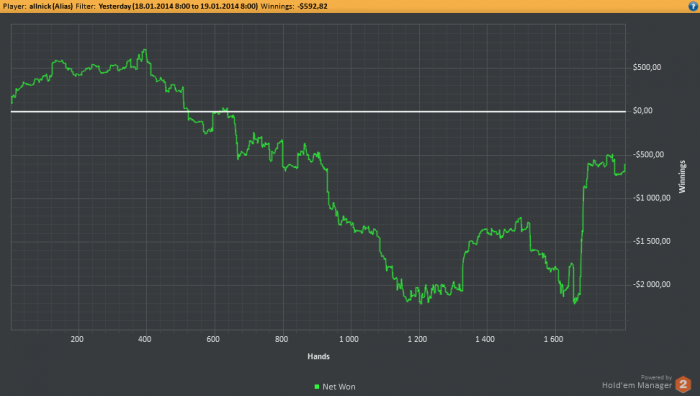Screen dimensions: 700x396
Task: Click the 800 hands x-axis label
Action: click(x=281, y=339)
